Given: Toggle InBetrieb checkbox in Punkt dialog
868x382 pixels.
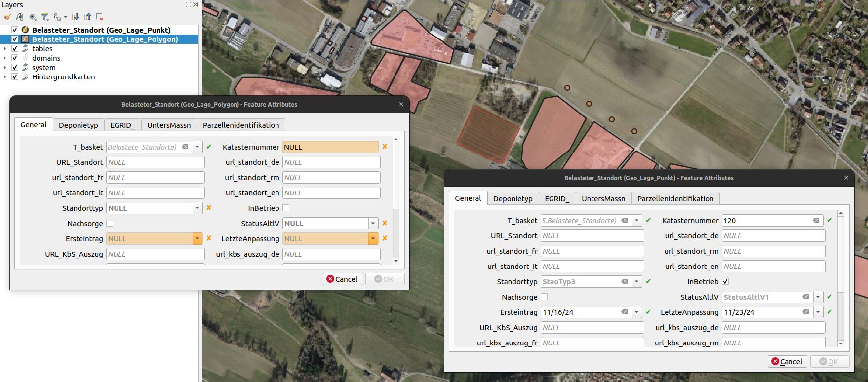Looking at the screenshot, I should coord(725,282).
